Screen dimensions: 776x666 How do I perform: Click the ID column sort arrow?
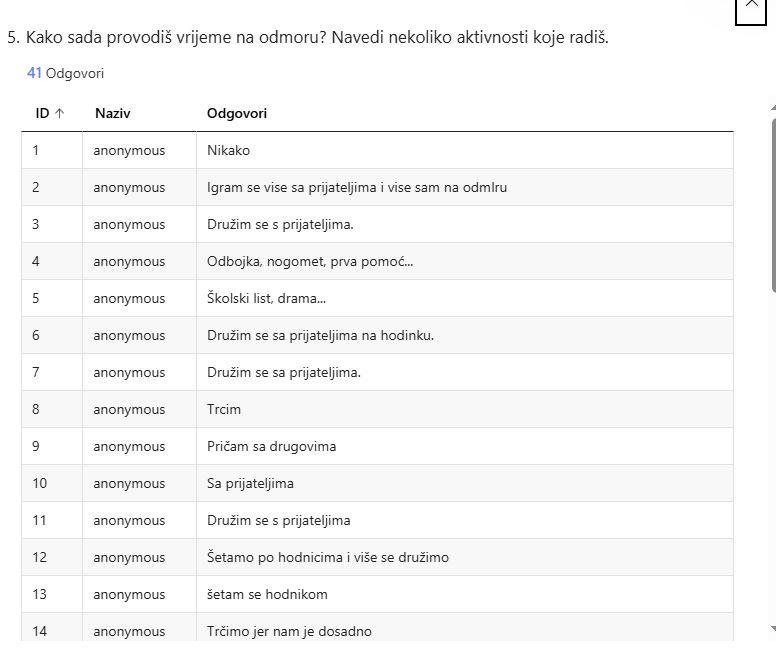pyautogui.click(x=59, y=114)
